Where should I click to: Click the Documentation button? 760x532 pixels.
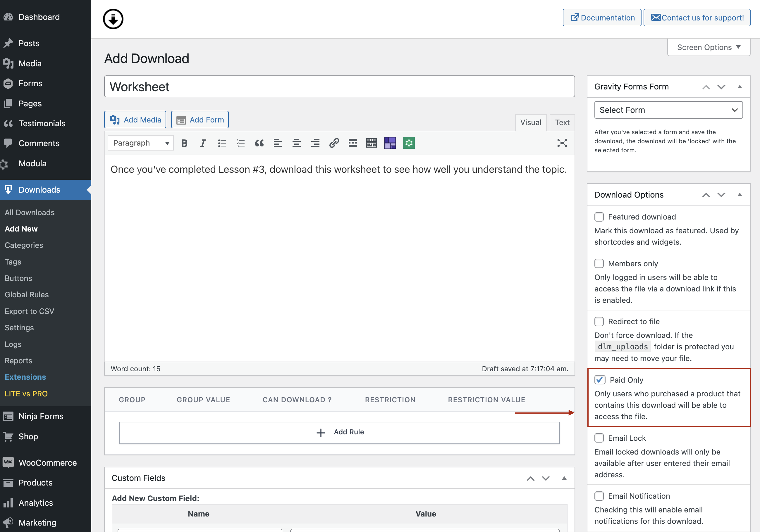point(602,17)
